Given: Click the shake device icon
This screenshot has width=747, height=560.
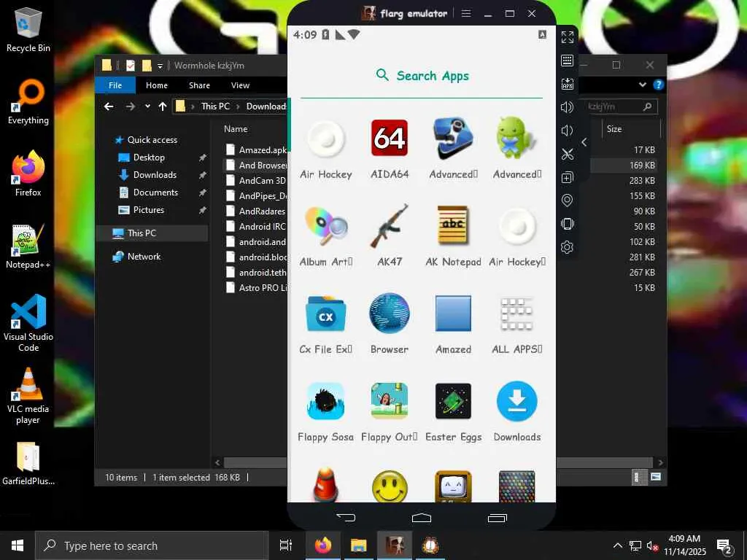Looking at the screenshot, I should pos(567,224).
